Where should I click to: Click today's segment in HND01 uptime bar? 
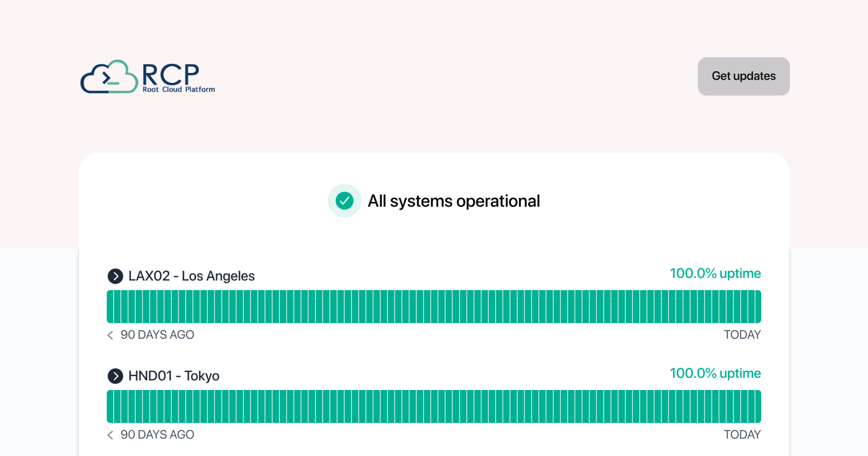758,406
